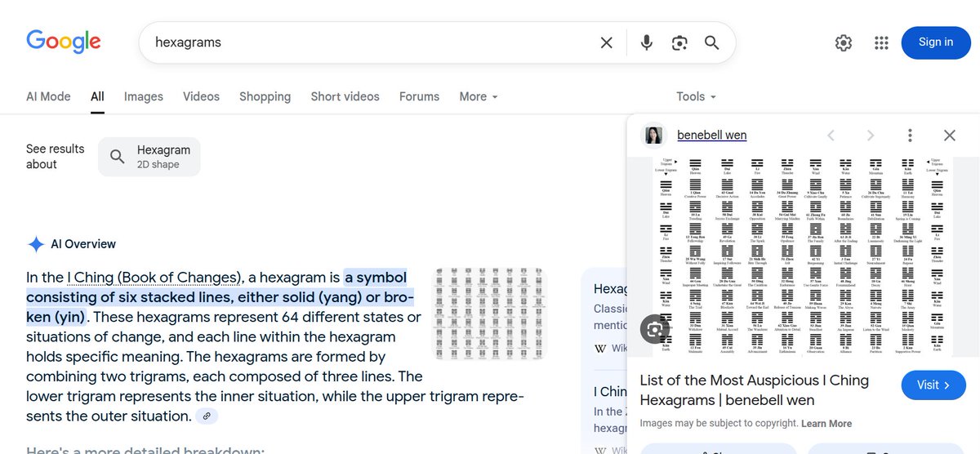This screenshot has width=980, height=454.
Task: Switch to Shopping tab
Action: (x=265, y=96)
